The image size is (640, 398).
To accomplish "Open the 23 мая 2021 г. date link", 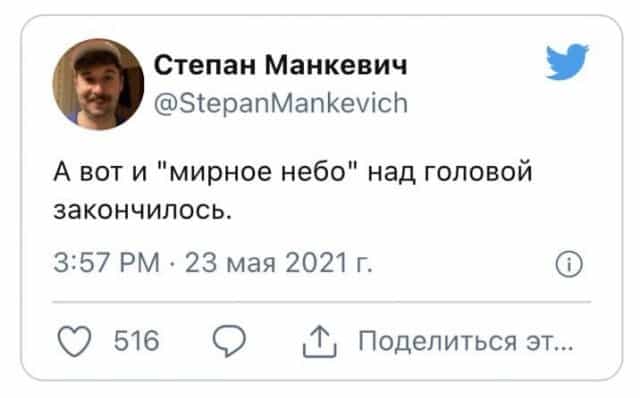I will (x=279, y=262).
